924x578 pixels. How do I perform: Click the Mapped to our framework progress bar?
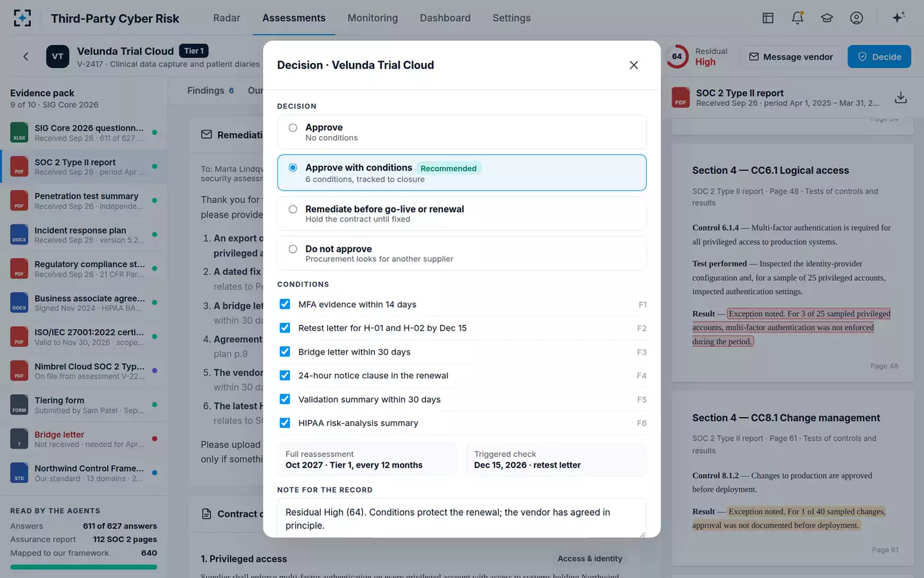(x=83, y=567)
